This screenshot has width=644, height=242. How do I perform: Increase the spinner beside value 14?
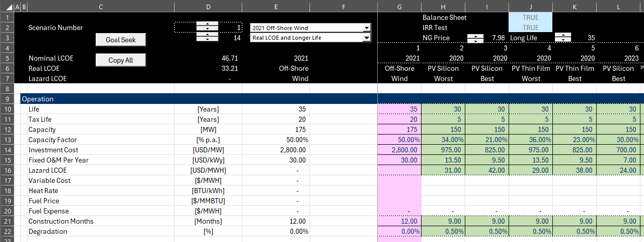click(x=207, y=35)
